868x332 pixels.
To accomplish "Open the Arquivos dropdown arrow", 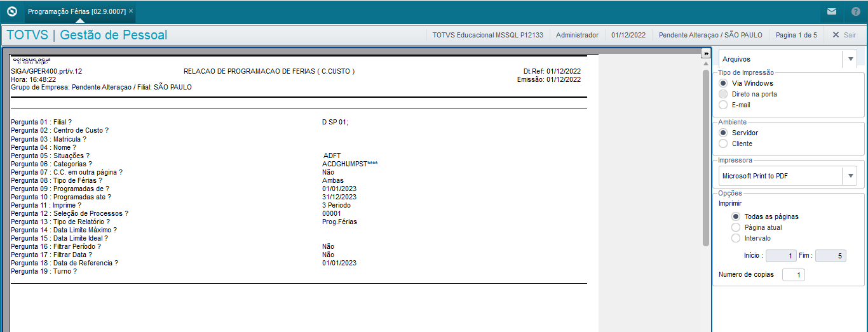I will click(x=850, y=59).
